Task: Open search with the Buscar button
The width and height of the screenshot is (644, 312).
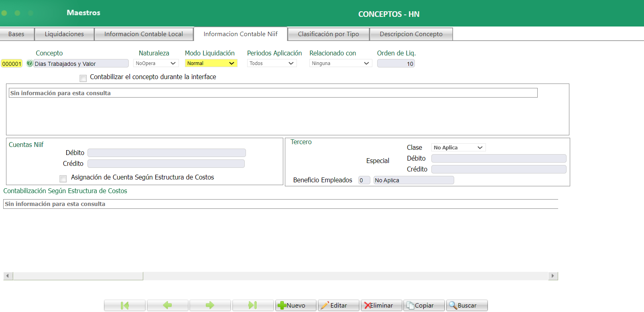Action: click(467, 306)
